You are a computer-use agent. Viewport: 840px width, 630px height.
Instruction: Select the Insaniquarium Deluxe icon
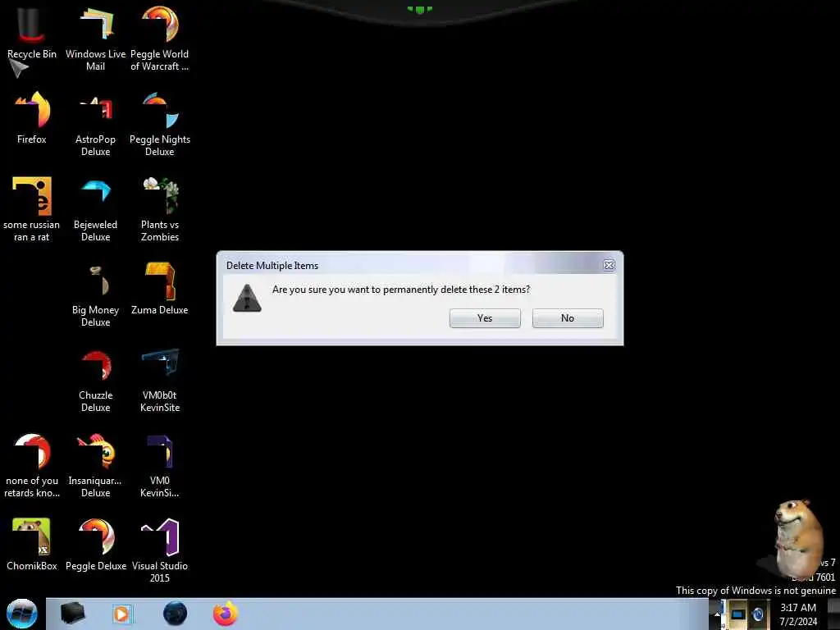click(x=95, y=466)
